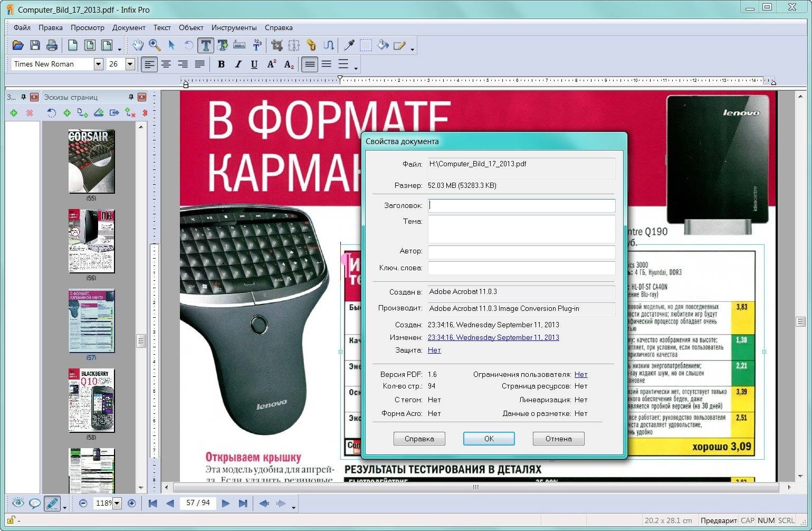This screenshot has width=812, height=531.
Task: Go to the first page
Action: pos(153,504)
